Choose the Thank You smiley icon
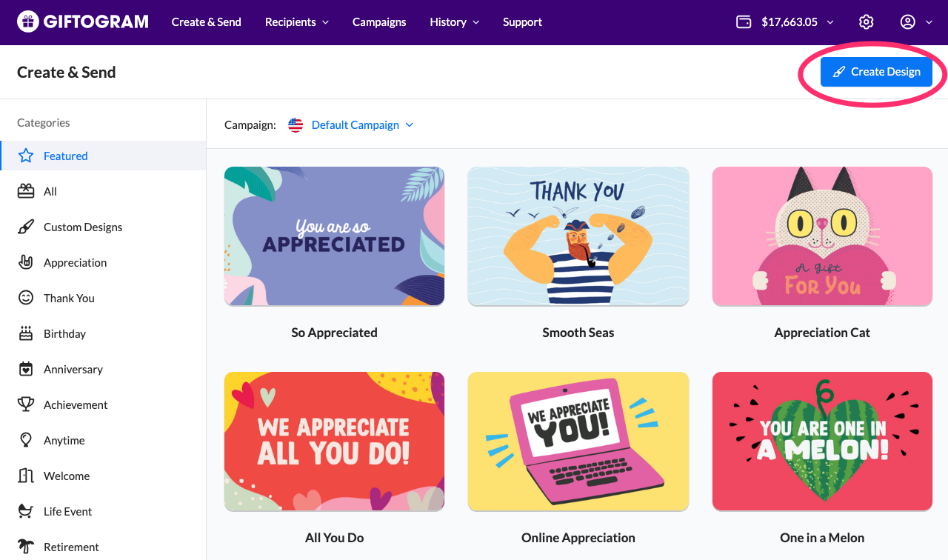The image size is (948, 560). tap(26, 298)
